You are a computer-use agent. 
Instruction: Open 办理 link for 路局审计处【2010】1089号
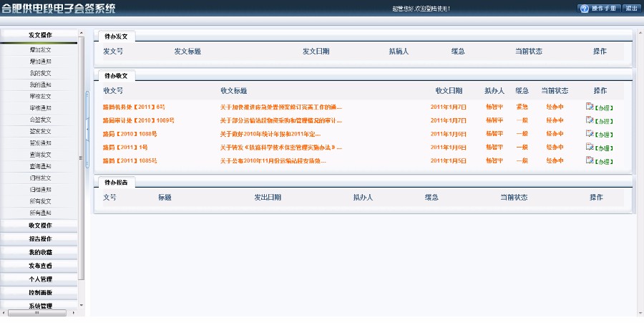tap(604, 122)
